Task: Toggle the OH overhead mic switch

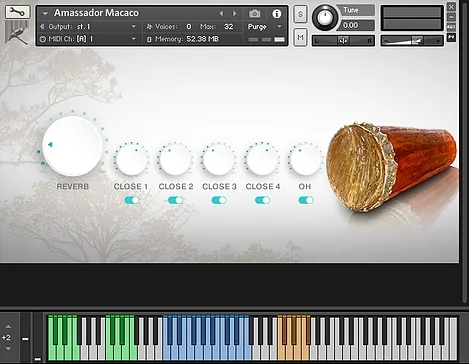Action: (x=306, y=200)
